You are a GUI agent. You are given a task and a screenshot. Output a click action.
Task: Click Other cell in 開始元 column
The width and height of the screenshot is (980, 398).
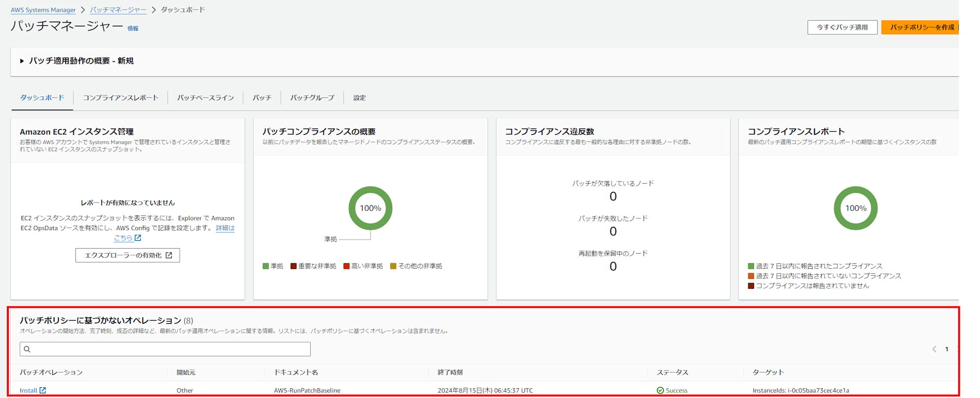point(185,390)
